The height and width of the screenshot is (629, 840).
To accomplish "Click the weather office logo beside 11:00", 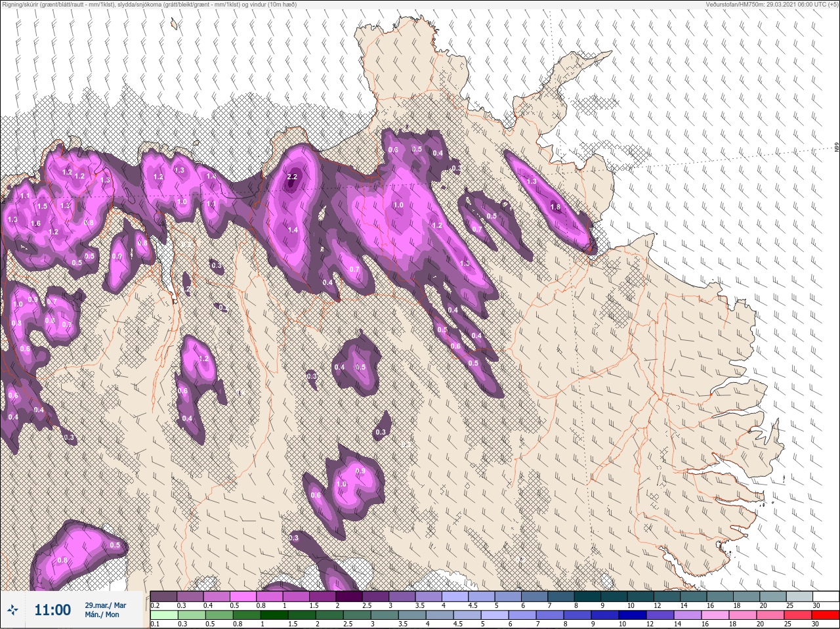I will click(12, 610).
